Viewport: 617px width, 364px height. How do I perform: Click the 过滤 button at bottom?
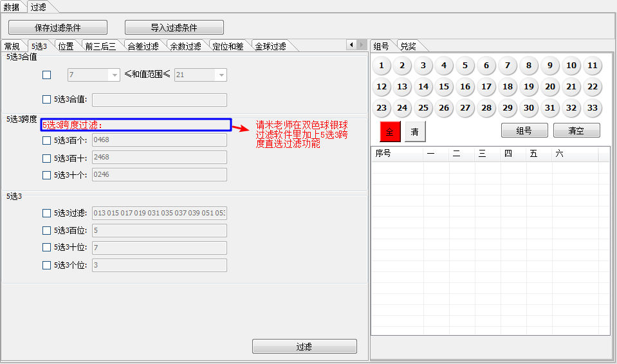click(304, 346)
